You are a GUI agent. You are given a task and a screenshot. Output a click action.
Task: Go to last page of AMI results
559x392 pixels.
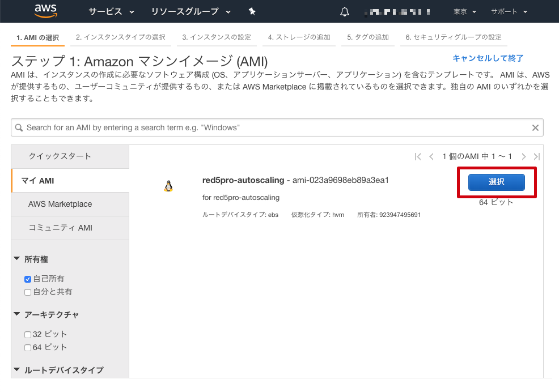(x=536, y=156)
